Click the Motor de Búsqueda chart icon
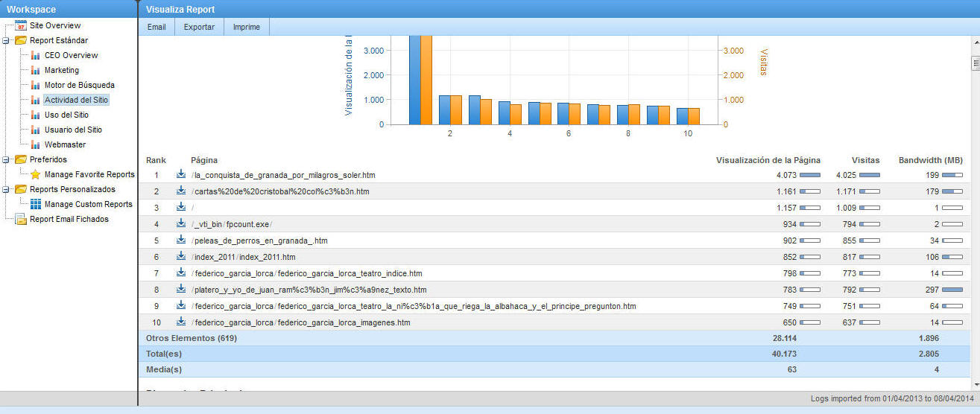The height and width of the screenshot is (414, 980). coord(36,85)
